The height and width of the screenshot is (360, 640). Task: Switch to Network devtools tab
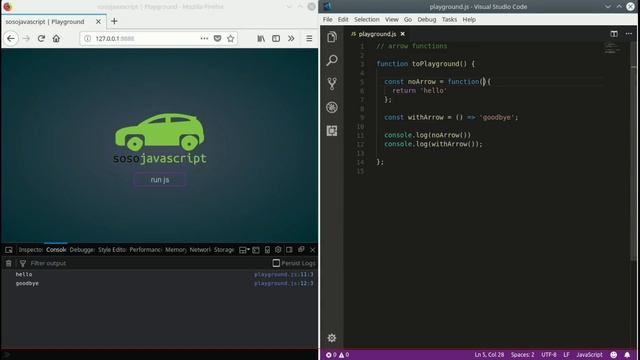pyautogui.click(x=200, y=250)
